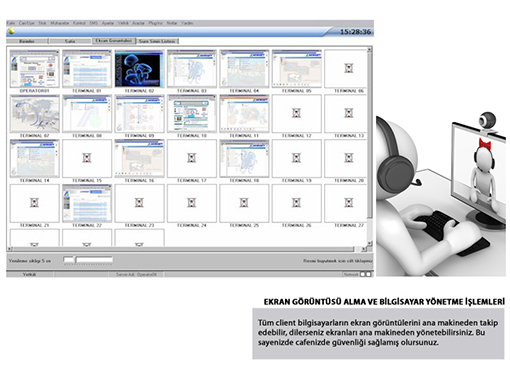The width and height of the screenshot is (510, 380).
Task: Open the Muhasebe menu
Action: coord(60,23)
